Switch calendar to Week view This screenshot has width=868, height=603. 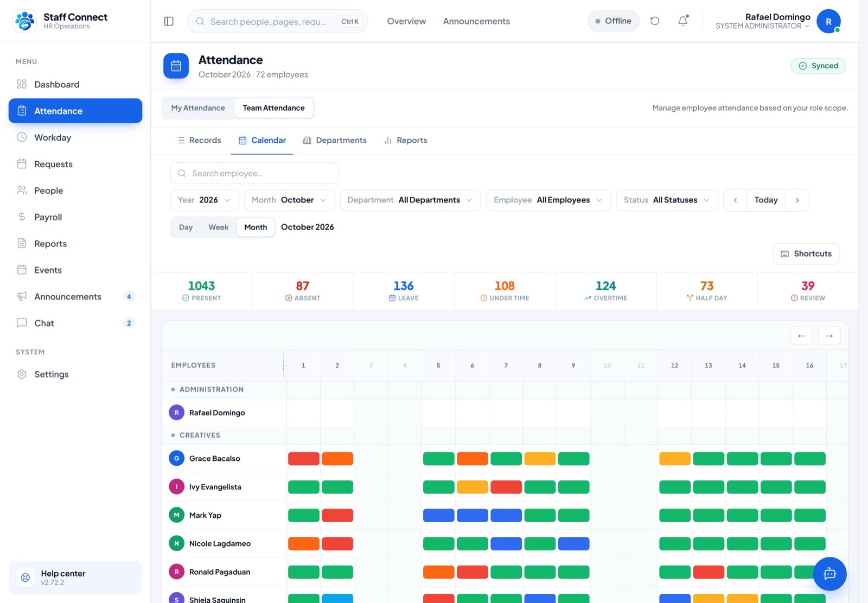[x=219, y=227]
